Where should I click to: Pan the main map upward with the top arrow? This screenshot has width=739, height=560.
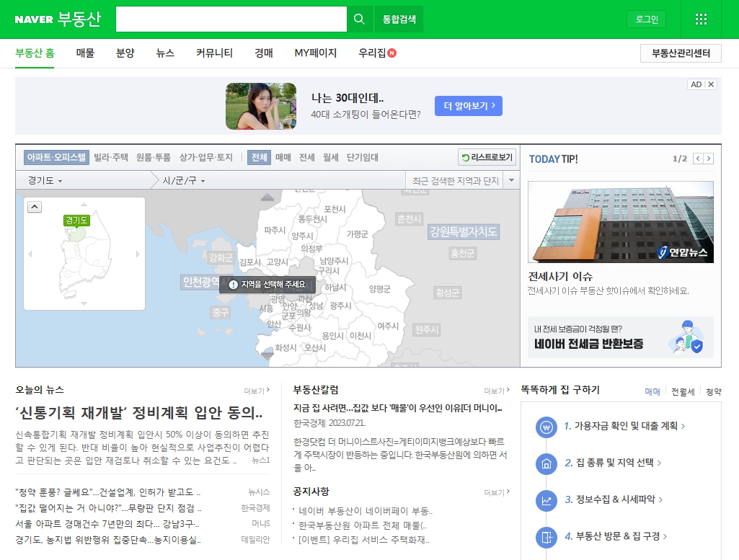[267, 197]
